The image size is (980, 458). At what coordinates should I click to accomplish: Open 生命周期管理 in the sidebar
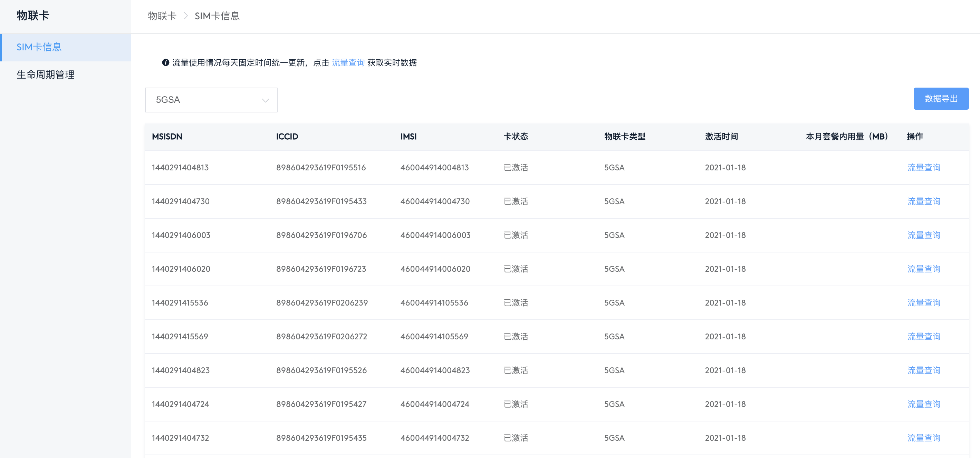pyautogui.click(x=45, y=74)
